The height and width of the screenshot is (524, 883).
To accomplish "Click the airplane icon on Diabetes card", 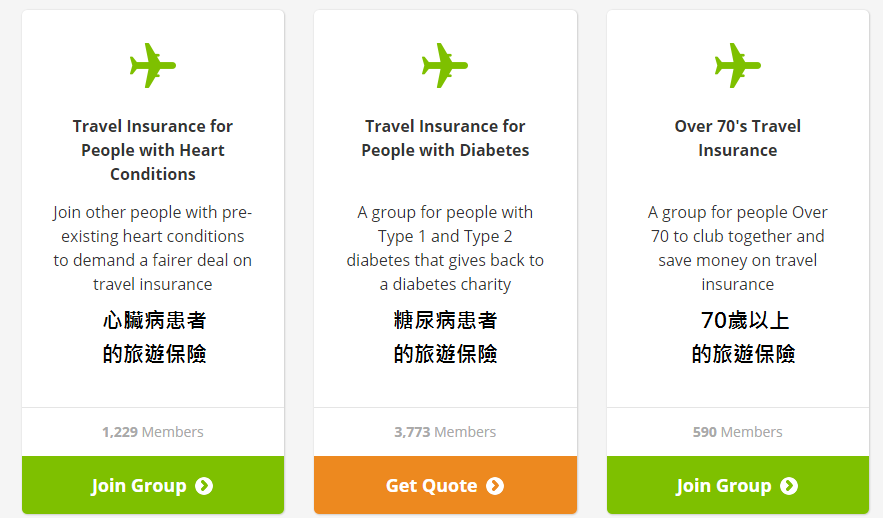I will click(x=445, y=65).
